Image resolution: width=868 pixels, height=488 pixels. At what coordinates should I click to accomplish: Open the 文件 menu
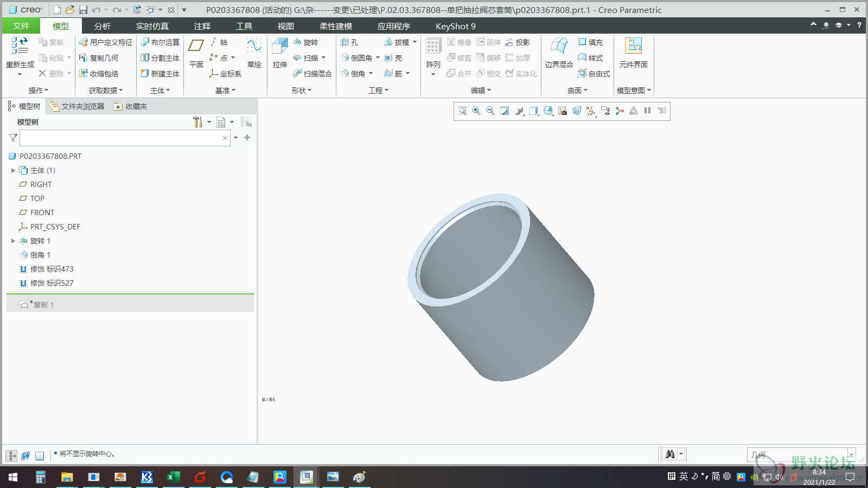21,26
